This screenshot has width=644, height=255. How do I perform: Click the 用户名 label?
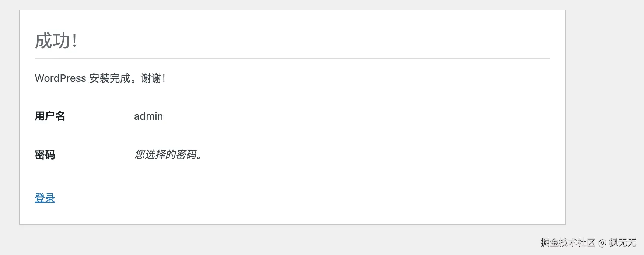[50, 116]
